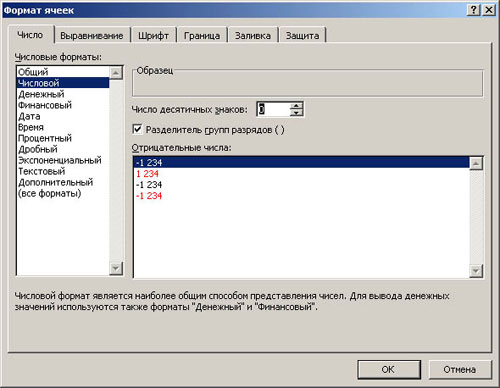Toggle Разделитель групп разрядов checkbox
This screenshot has height=388, width=500.
click(x=137, y=129)
